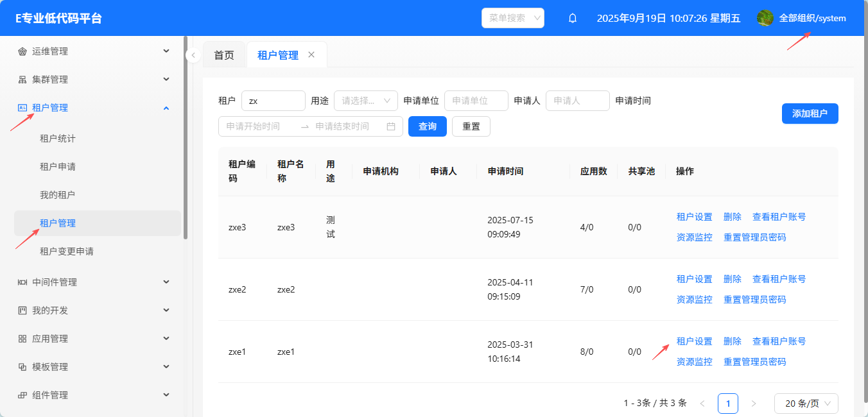
Task: Switch to the 首页 tab
Action: click(224, 55)
